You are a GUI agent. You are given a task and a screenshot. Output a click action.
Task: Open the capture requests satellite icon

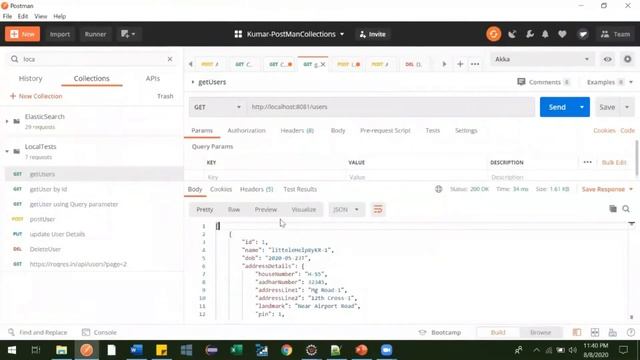point(512,34)
